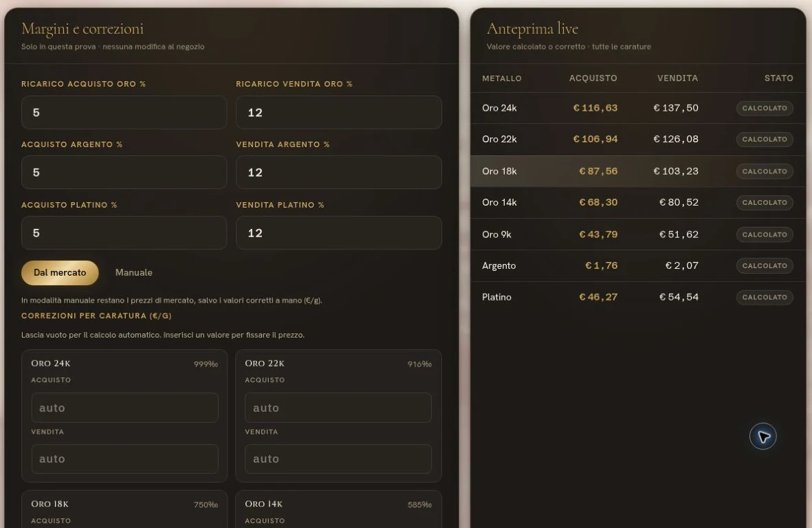Viewport: 812px width, 528px height.
Task: Select the Argento row label
Action: point(498,265)
